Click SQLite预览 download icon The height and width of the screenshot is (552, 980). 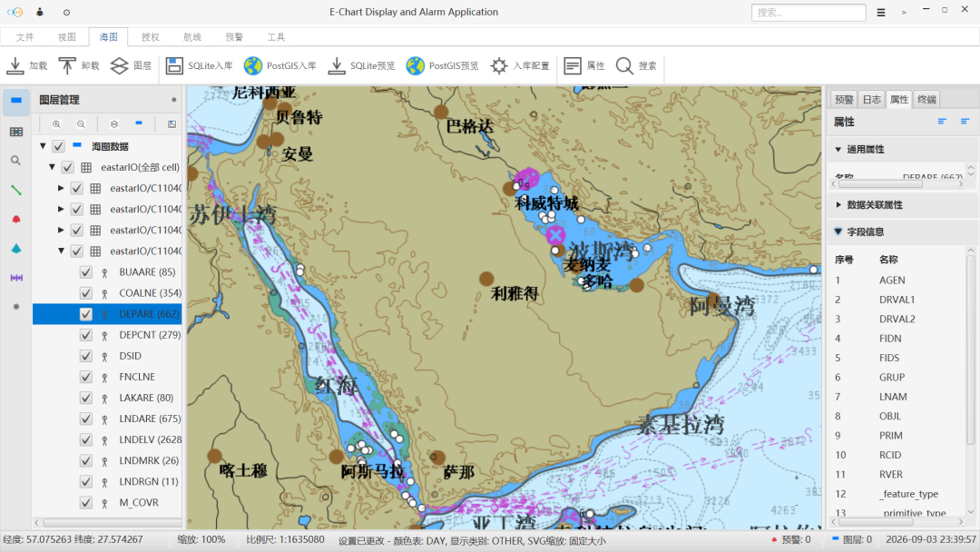tap(337, 65)
